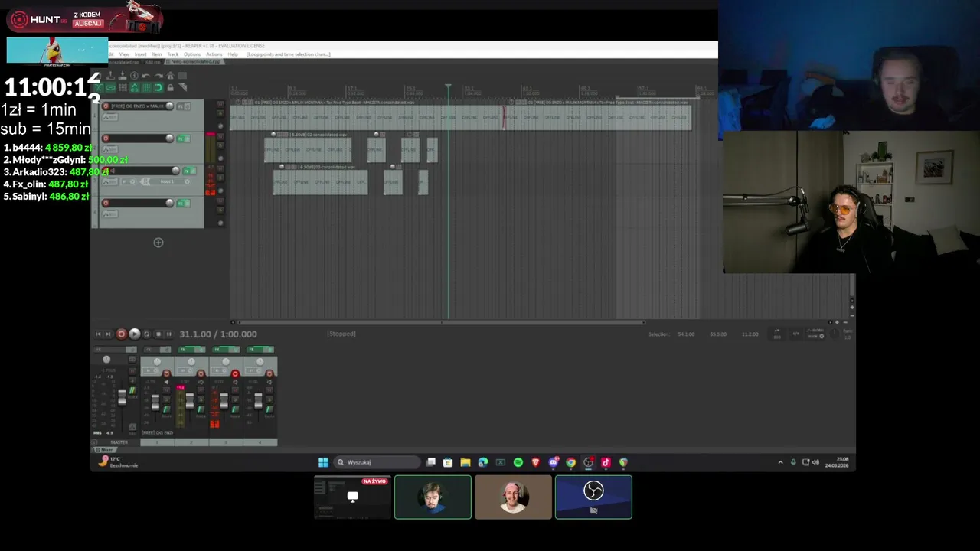The image size is (980, 551).
Task: Click mixer channel 1 speaker monitor icon
Action: (x=167, y=382)
